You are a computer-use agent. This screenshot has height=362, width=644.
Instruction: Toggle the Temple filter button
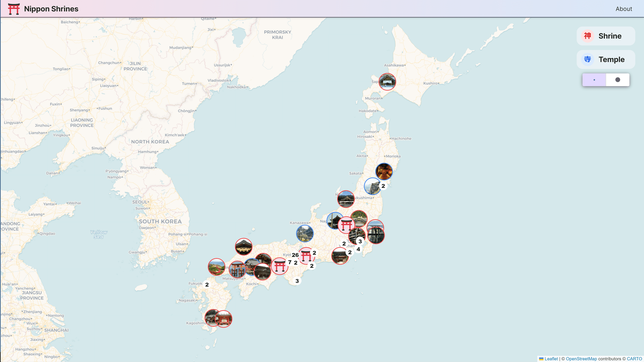point(605,60)
